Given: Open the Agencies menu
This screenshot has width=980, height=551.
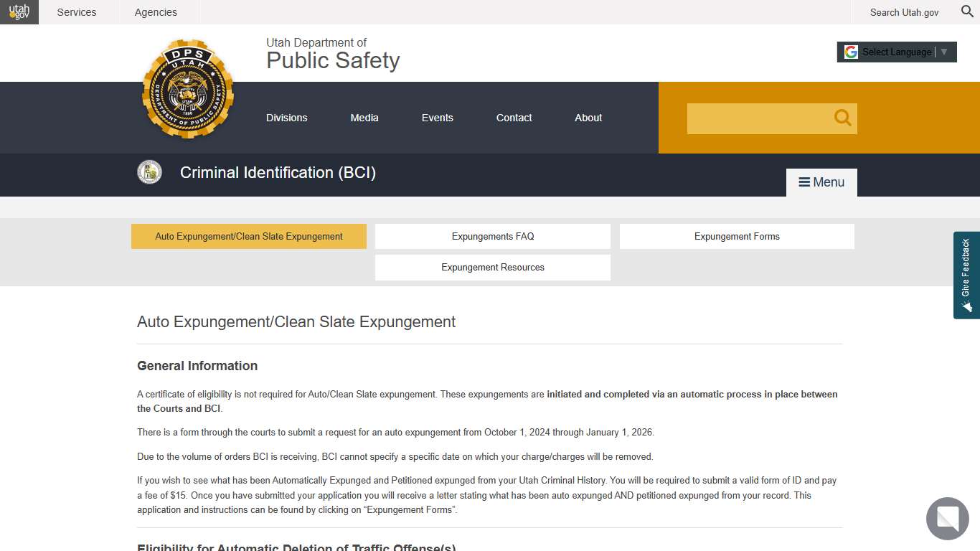Looking at the screenshot, I should point(155,11).
